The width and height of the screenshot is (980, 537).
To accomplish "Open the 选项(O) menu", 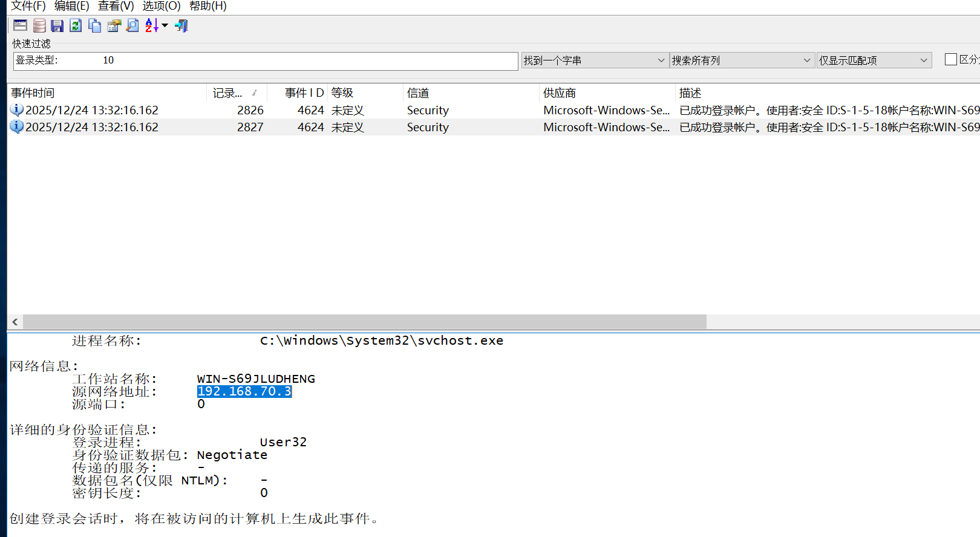I will point(162,6).
